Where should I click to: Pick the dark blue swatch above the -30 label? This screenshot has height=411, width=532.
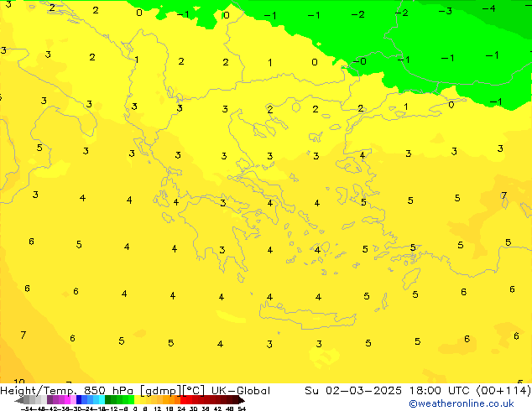pyautogui.click(x=79, y=400)
